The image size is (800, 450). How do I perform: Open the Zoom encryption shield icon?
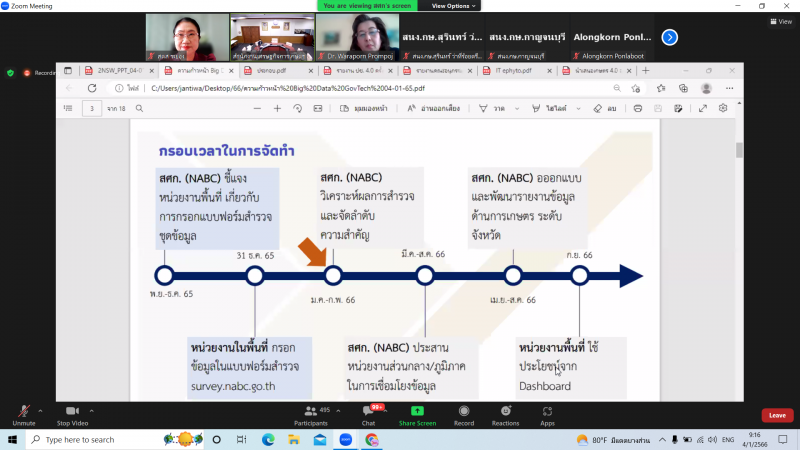click(10, 73)
